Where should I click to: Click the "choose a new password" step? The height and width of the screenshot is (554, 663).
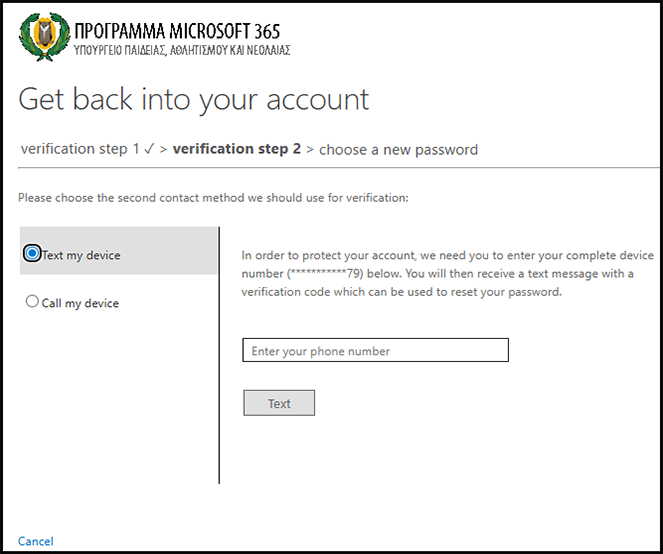click(398, 150)
